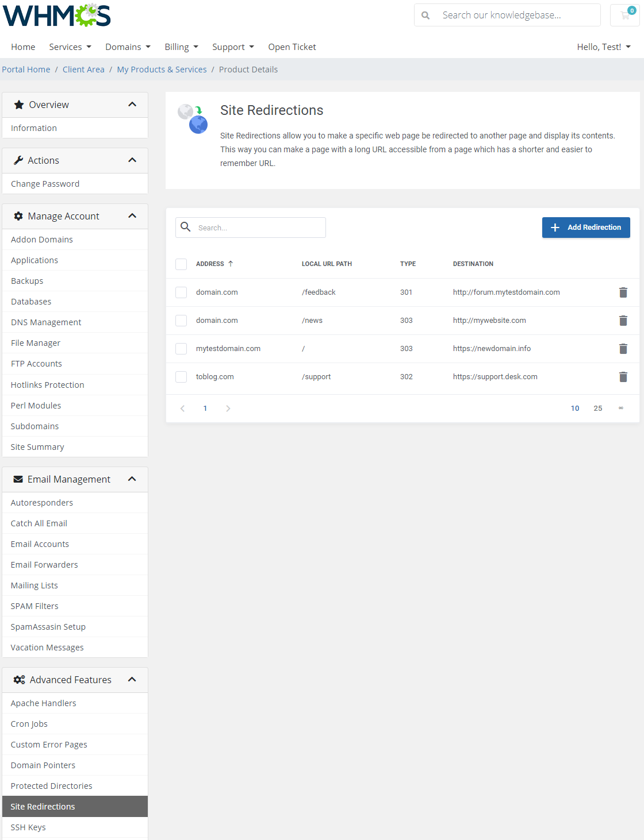Screen dimensions: 644x840
Task: Click the Local URL Path column header
Action: (327, 264)
